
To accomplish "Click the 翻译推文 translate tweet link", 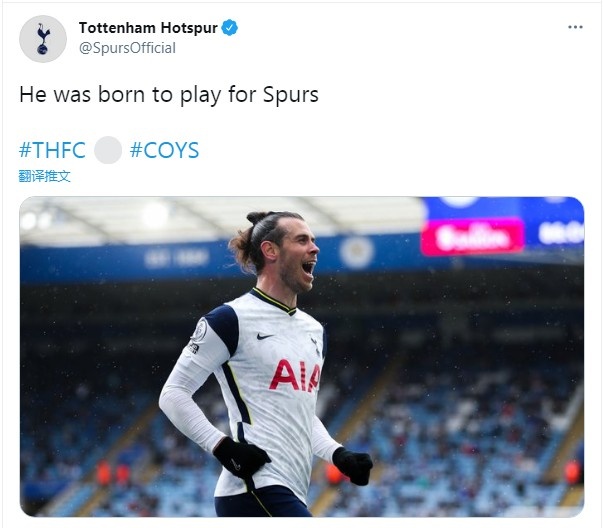I will [x=45, y=176].
